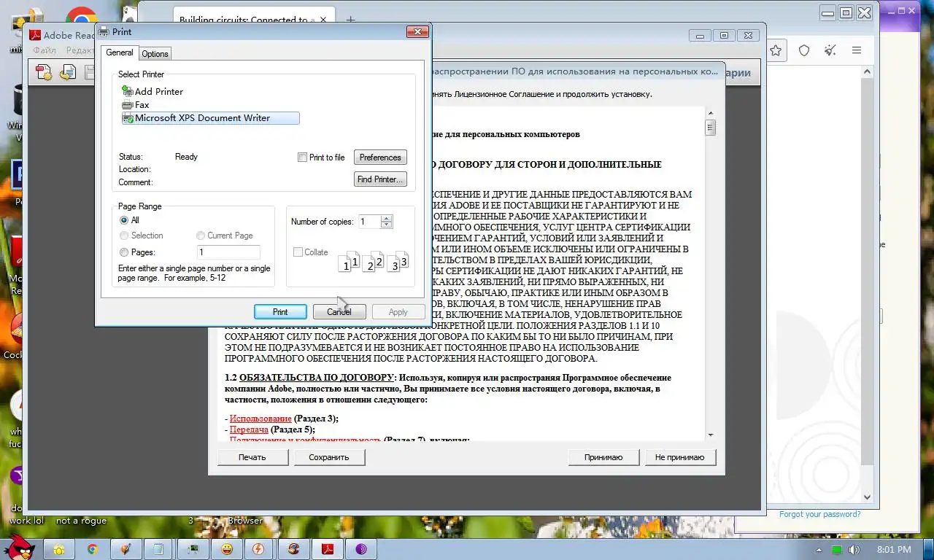Open the Использование section link

260,419
